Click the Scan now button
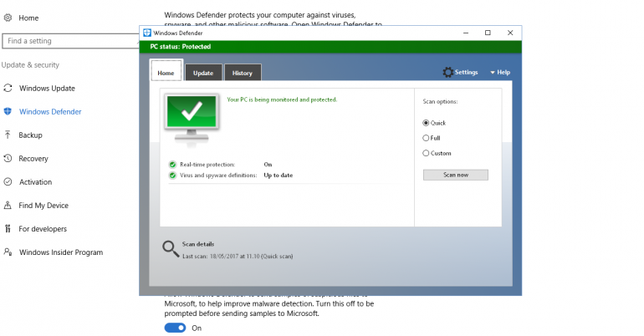 pyautogui.click(x=455, y=175)
